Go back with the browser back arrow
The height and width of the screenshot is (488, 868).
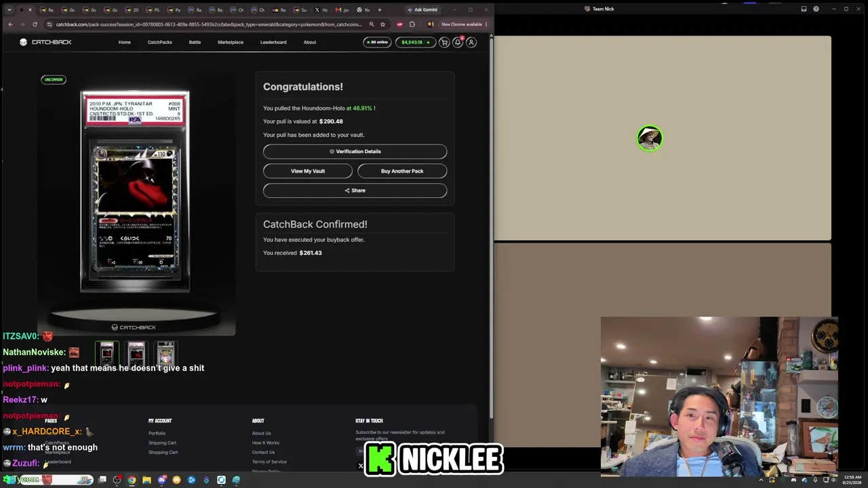pyautogui.click(x=10, y=24)
